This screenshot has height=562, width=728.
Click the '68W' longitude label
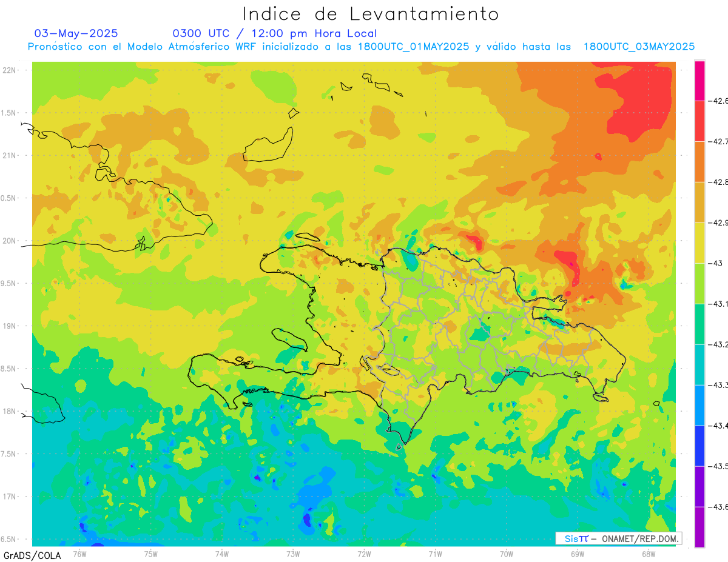pos(649,554)
